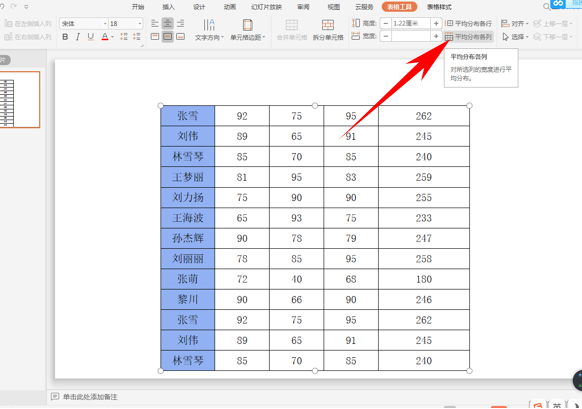This screenshot has height=409, width=582.
Task: Click distribute rows evenly button
Action: coord(469,24)
